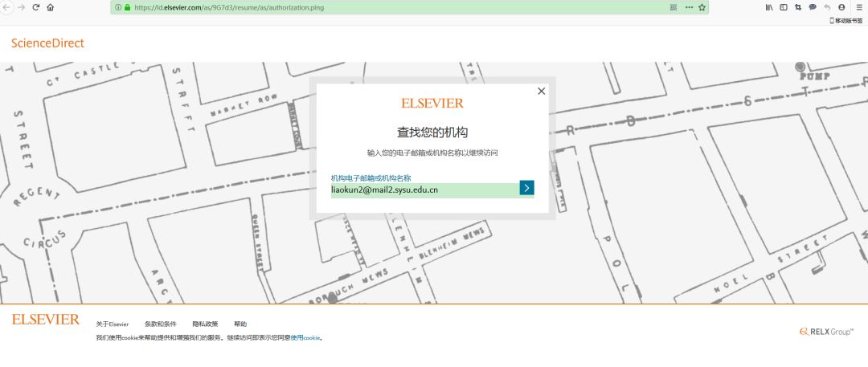Open the 隐私政策 footer link

click(206, 324)
